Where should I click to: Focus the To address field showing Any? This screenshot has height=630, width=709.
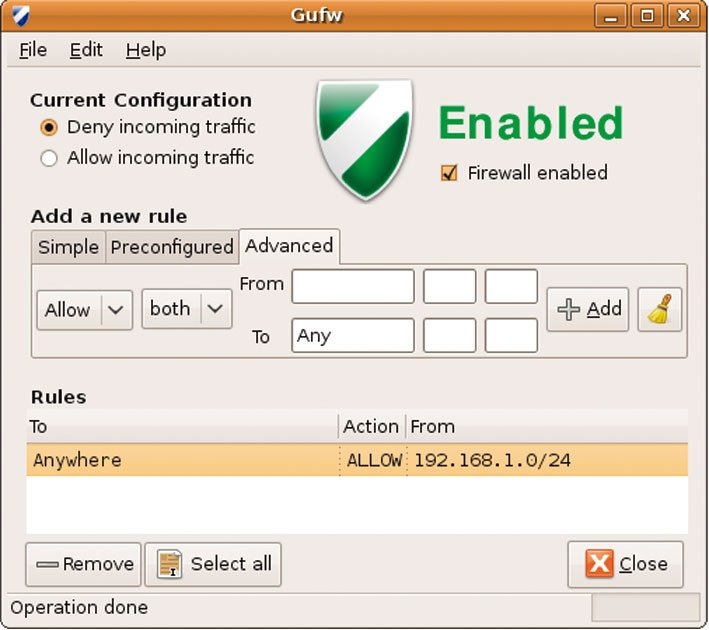353,335
